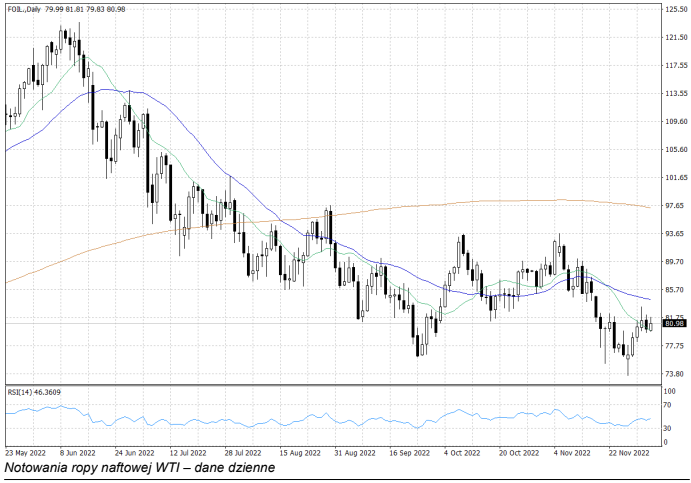The height and width of the screenshot is (483, 691).
Task: Click the 125.50 price axis label
Action: tap(676, 9)
